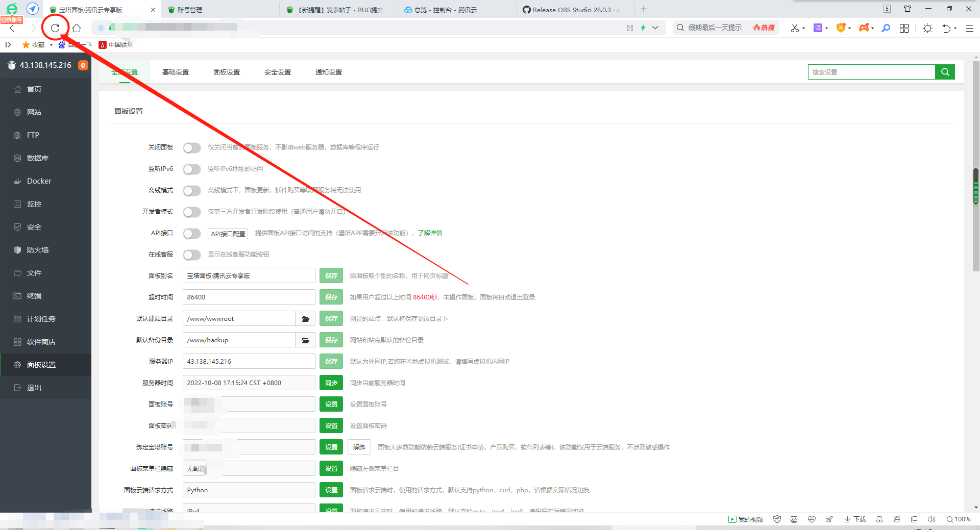Viewport: 980px width, 530px height.
Task: Click the 100% zoom control in status bar
Action: point(959,519)
